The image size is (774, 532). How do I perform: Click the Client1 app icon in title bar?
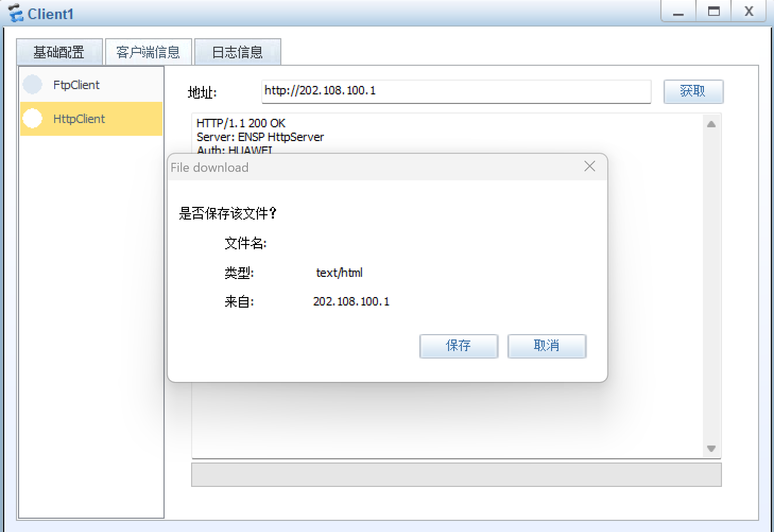16,13
